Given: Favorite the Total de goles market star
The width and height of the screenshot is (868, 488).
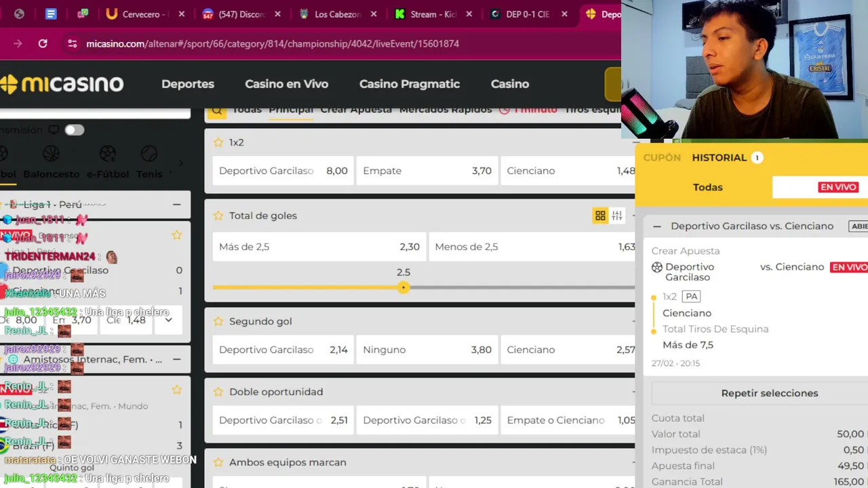Looking at the screenshot, I should point(218,216).
